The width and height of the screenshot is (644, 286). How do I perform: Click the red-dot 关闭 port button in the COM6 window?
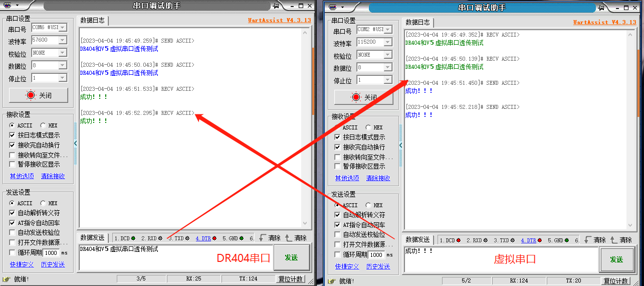tap(39, 95)
